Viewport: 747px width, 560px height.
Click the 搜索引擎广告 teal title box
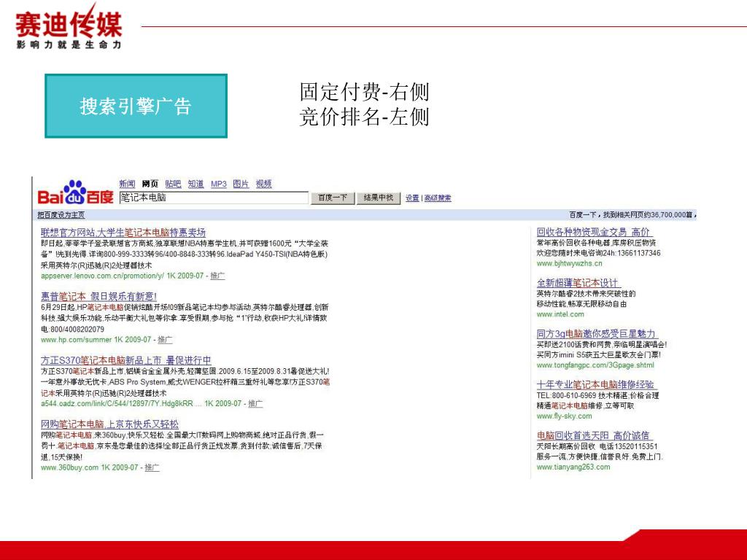(136, 106)
